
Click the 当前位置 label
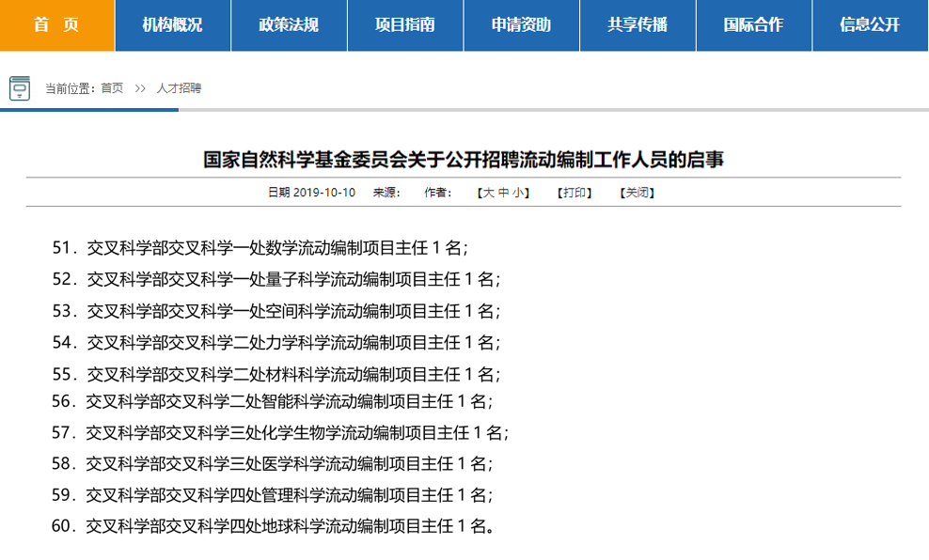pos(70,88)
